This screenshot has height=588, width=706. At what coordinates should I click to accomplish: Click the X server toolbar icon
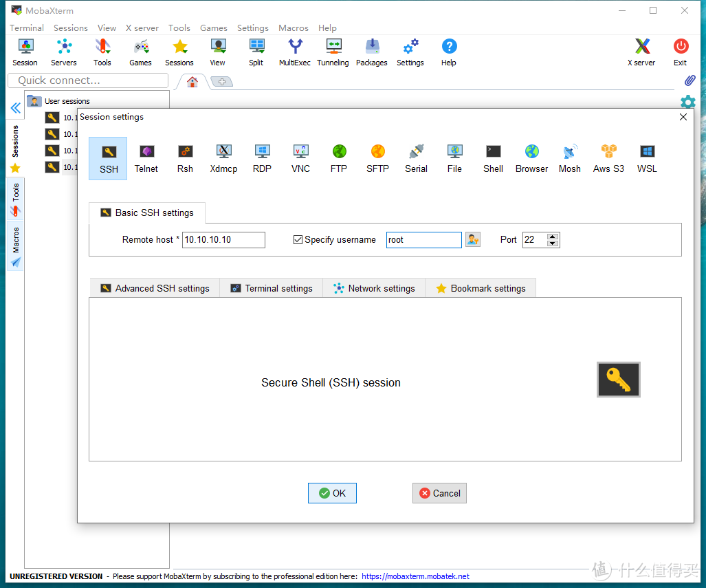click(x=641, y=52)
